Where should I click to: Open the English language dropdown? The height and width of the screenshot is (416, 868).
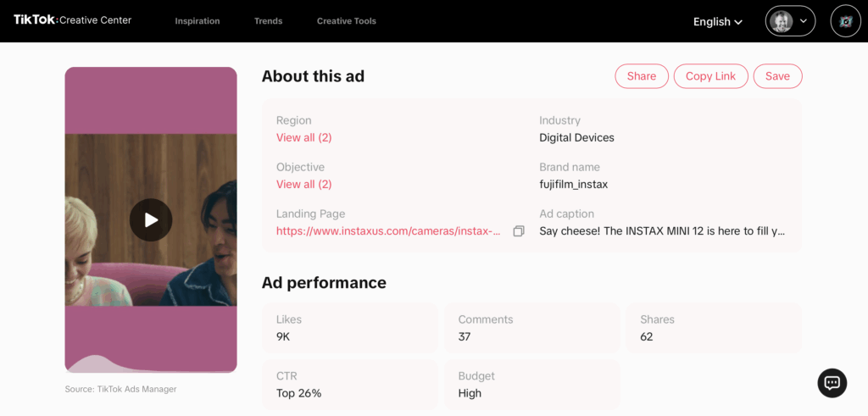(x=717, y=21)
